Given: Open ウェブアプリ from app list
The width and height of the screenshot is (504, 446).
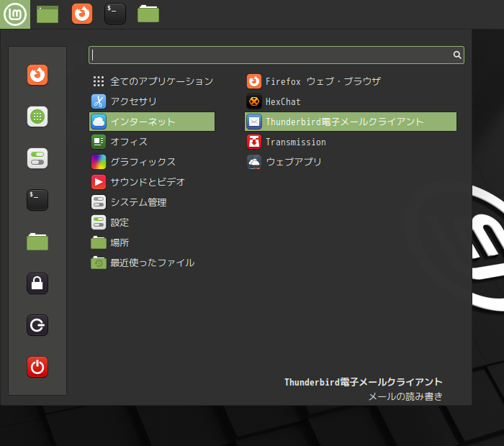Looking at the screenshot, I should 351,162.
